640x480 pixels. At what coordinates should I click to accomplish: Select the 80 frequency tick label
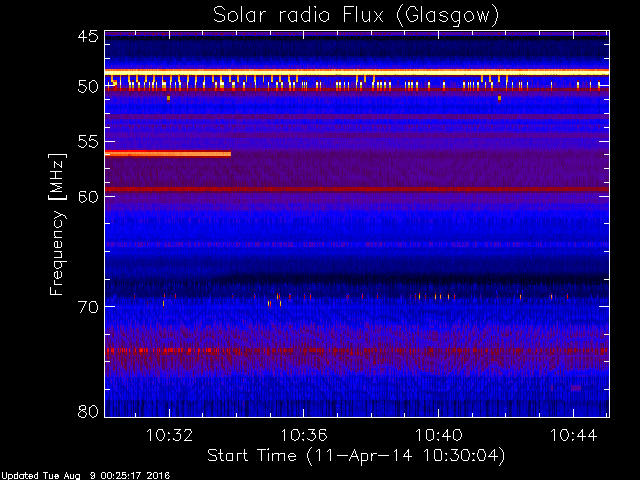click(88, 411)
